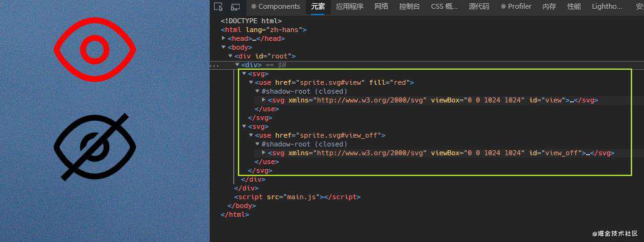The height and width of the screenshot is (242, 644).
Task: Switch to the 元素 tab
Action: point(318,6)
